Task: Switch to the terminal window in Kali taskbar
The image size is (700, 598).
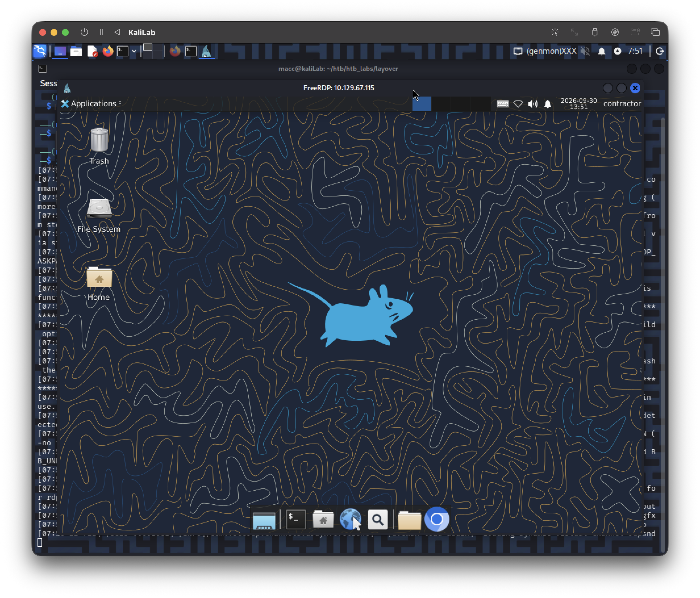Action: pos(191,51)
